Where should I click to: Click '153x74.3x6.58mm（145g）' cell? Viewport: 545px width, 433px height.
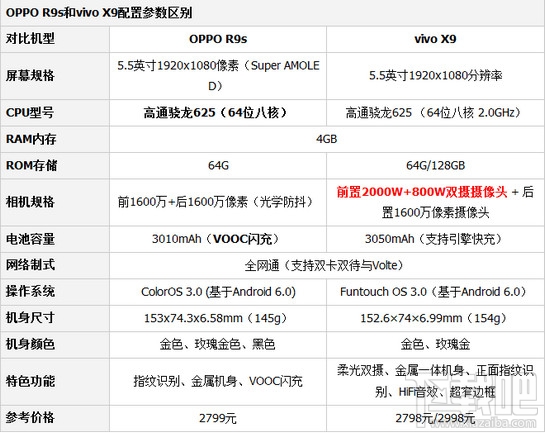(217, 318)
